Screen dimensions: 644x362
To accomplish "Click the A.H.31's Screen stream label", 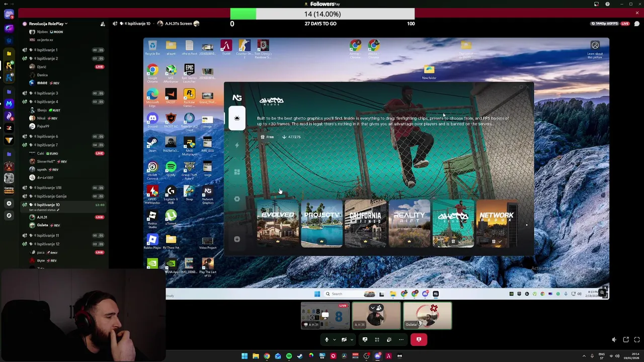I will coord(178,24).
